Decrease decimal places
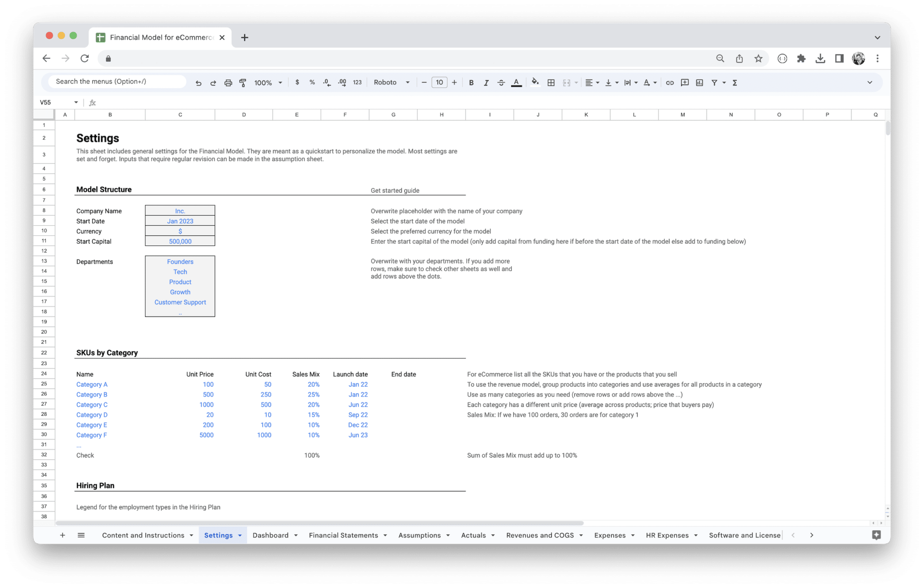 [x=326, y=82]
